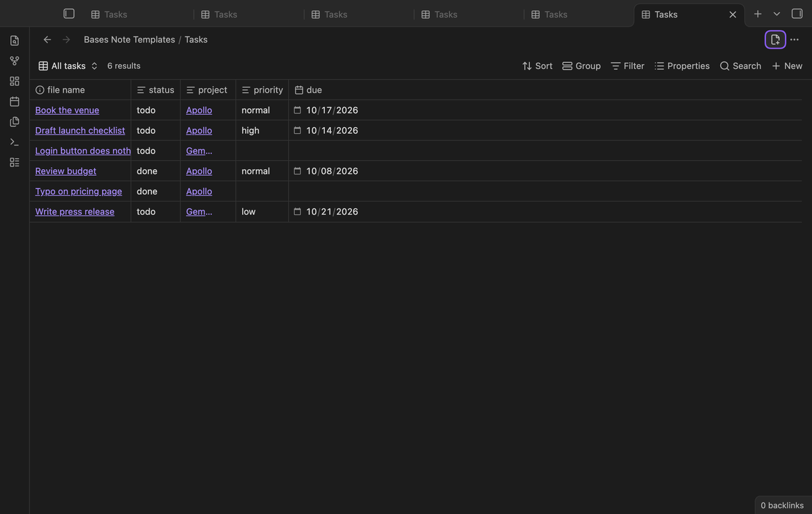Click todo status of Book the venue
The height and width of the screenshot is (514, 812).
click(146, 110)
